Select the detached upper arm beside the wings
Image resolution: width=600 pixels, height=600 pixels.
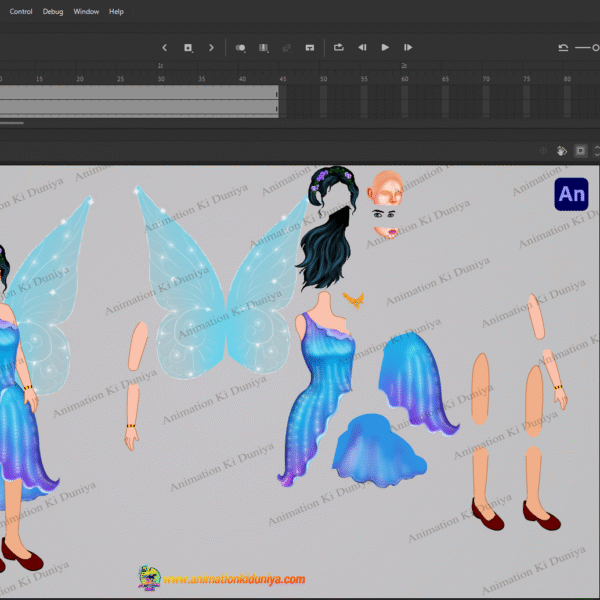pos(138,346)
